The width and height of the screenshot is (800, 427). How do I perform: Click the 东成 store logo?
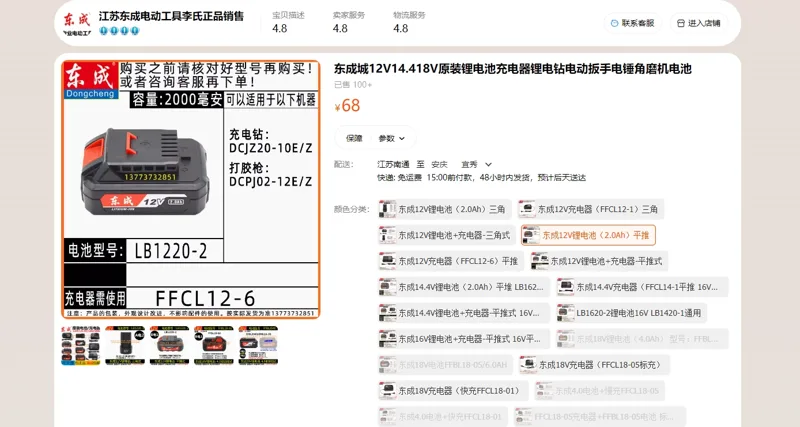click(x=77, y=23)
